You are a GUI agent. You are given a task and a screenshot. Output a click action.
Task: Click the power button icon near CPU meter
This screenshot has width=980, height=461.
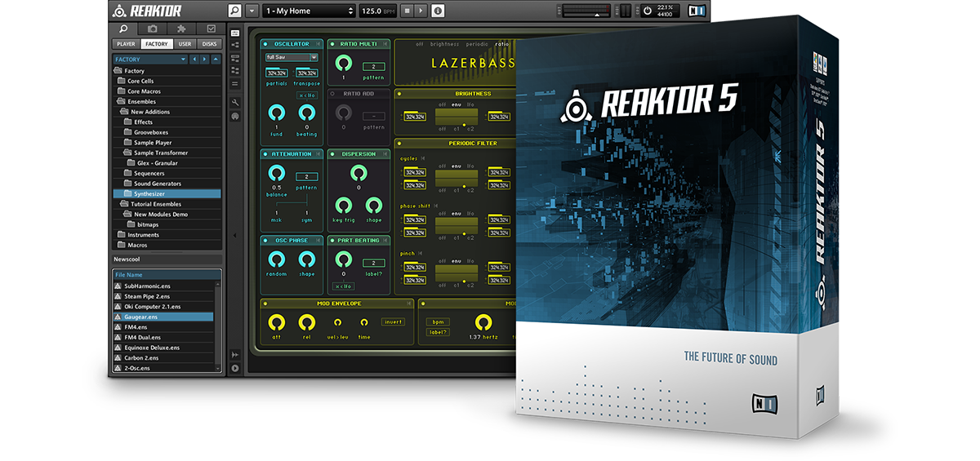[647, 11]
